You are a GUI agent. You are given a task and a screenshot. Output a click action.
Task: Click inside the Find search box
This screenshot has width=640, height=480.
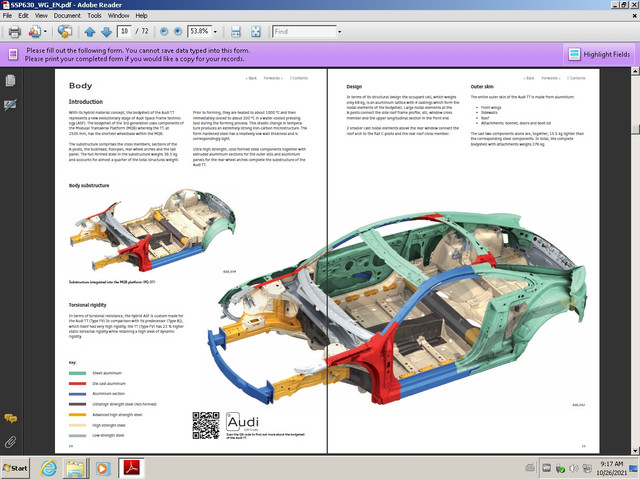(304, 31)
